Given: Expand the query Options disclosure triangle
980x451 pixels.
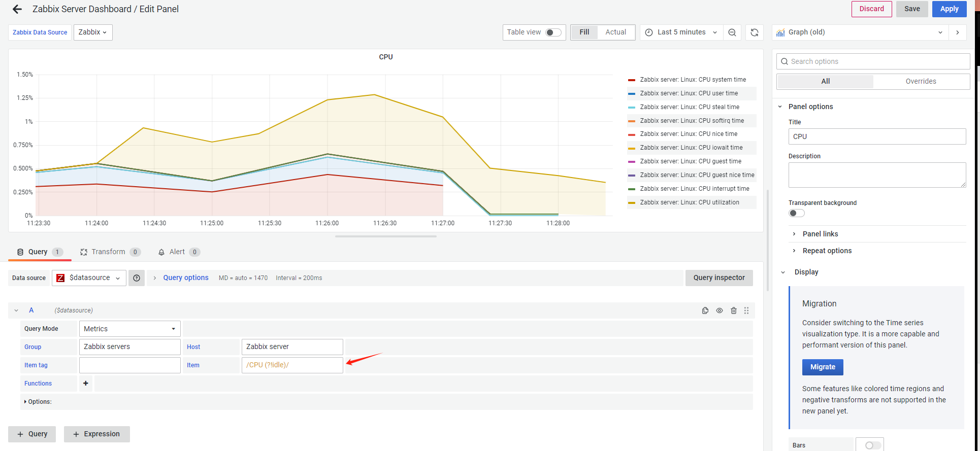Looking at the screenshot, I should tap(25, 402).
